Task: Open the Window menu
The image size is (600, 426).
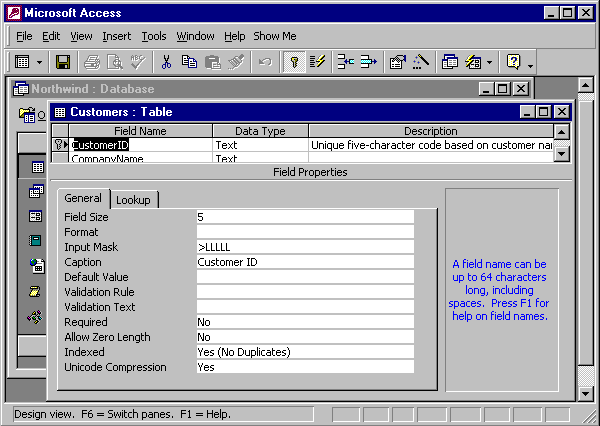Action: coord(195,36)
